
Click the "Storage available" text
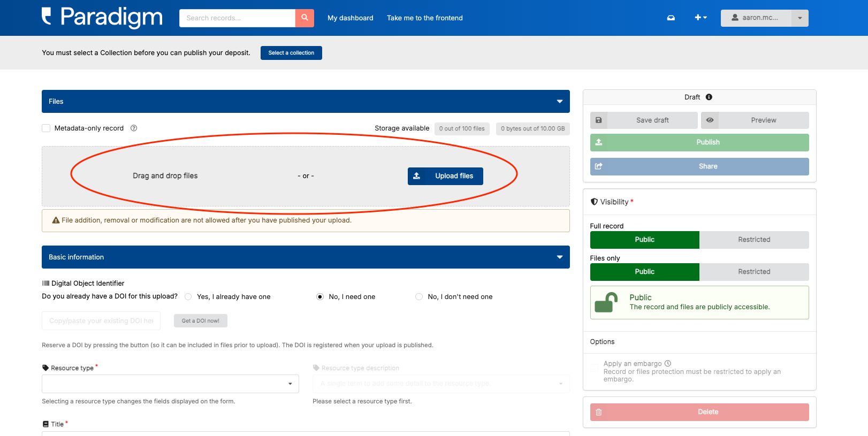pos(402,128)
